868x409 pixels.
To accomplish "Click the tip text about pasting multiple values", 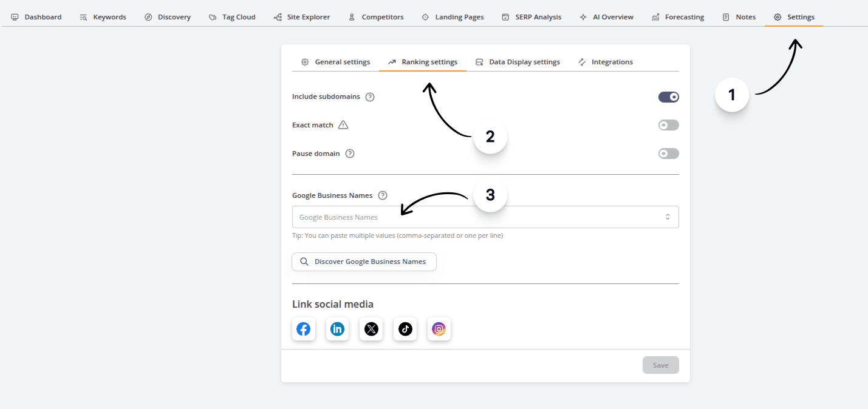I will click(x=397, y=235).
